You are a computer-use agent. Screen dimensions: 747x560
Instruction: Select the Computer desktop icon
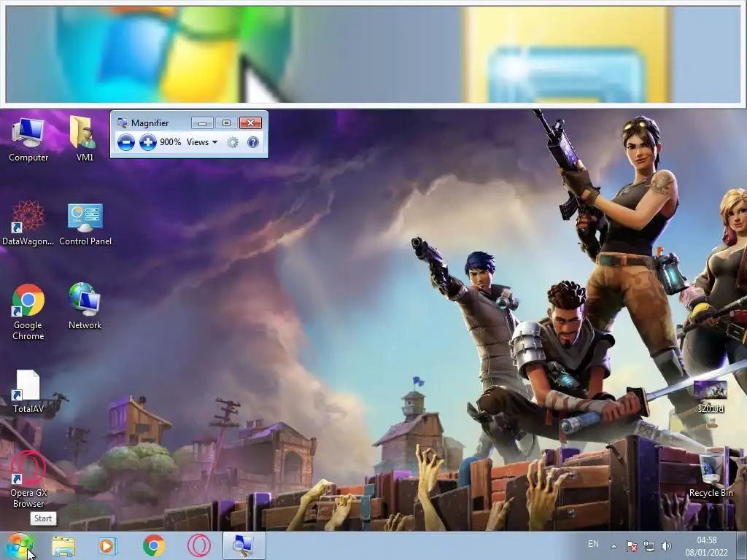pos(28,140)
